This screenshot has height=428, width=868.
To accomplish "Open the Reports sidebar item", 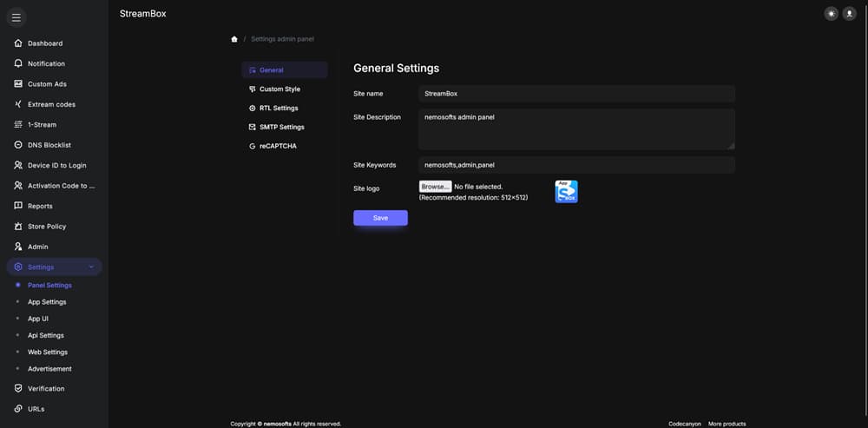I will click(x=40, y=206).
